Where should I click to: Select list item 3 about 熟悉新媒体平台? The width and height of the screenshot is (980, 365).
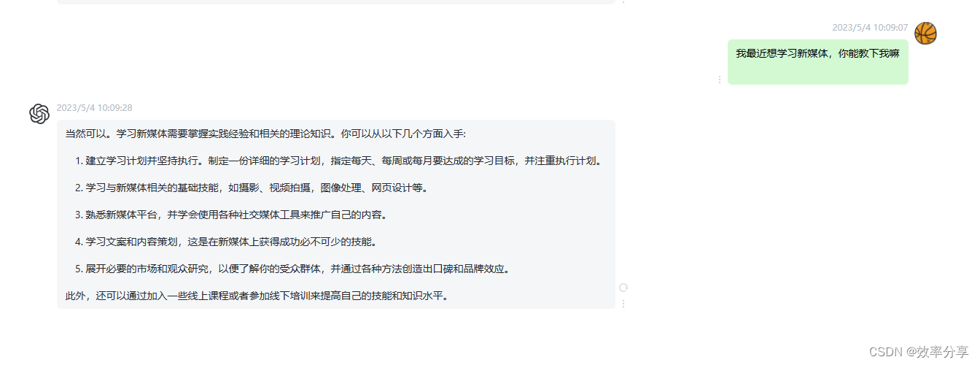pos(230,215)
